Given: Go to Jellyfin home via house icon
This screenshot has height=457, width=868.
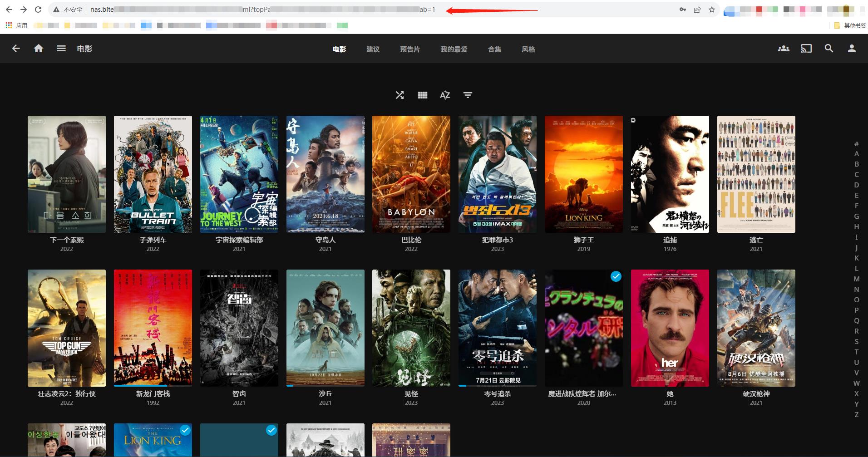Looking at the screenshot, I should click(x=39, y=49).
